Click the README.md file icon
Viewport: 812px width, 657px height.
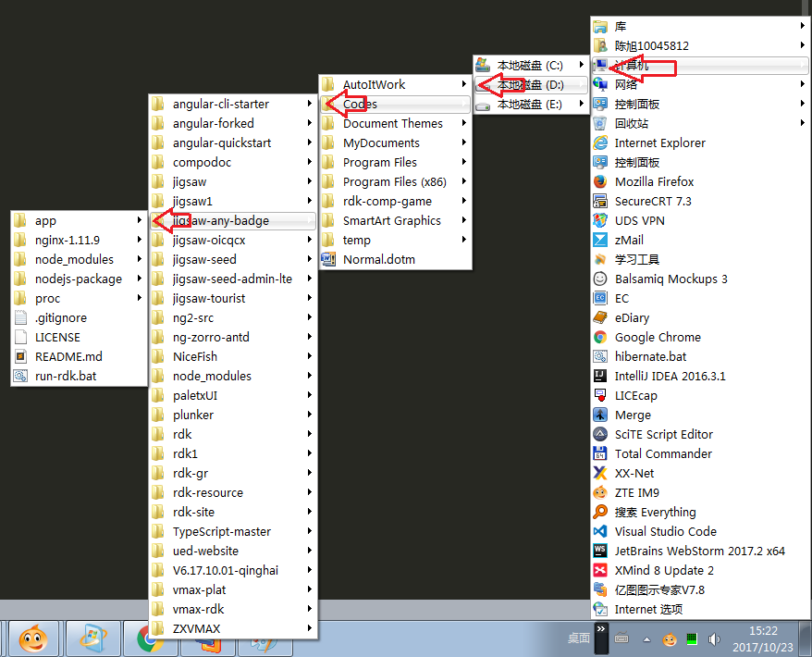20,356
